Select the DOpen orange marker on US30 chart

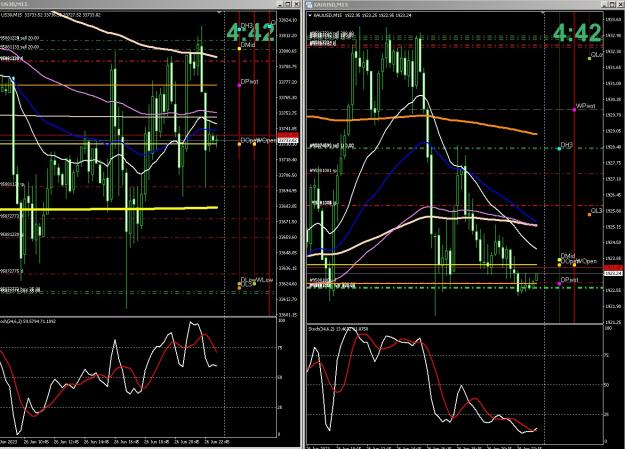(239, 144)
